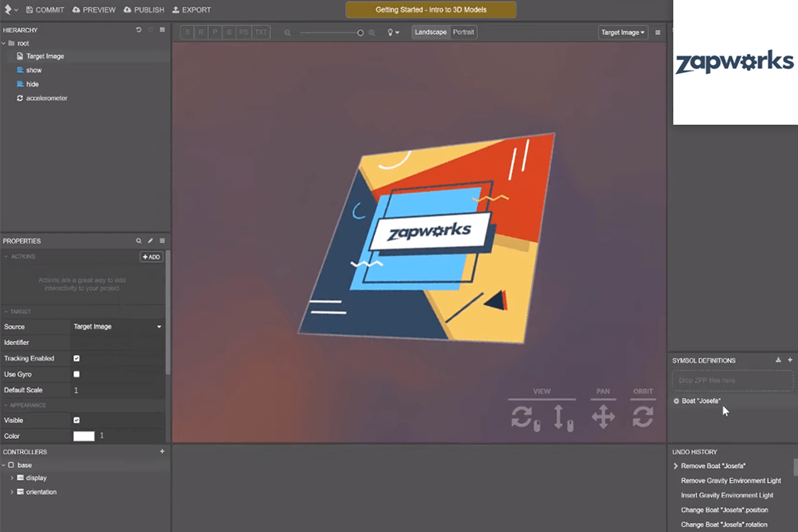Collapse the root node in hierarchy

click(4, 43)
